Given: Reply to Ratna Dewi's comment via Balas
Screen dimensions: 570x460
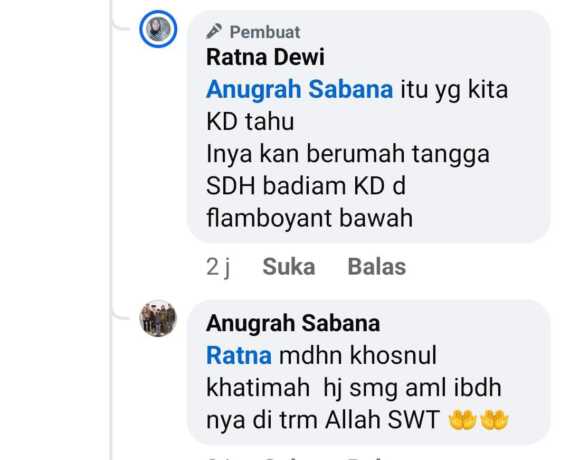Looking at the screenshot, I should pos(377,267).
